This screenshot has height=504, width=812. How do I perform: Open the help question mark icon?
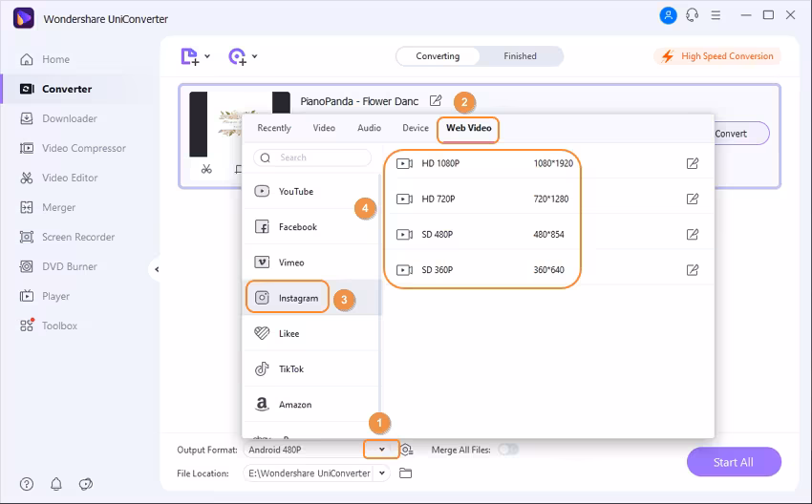tap(27, 484)
